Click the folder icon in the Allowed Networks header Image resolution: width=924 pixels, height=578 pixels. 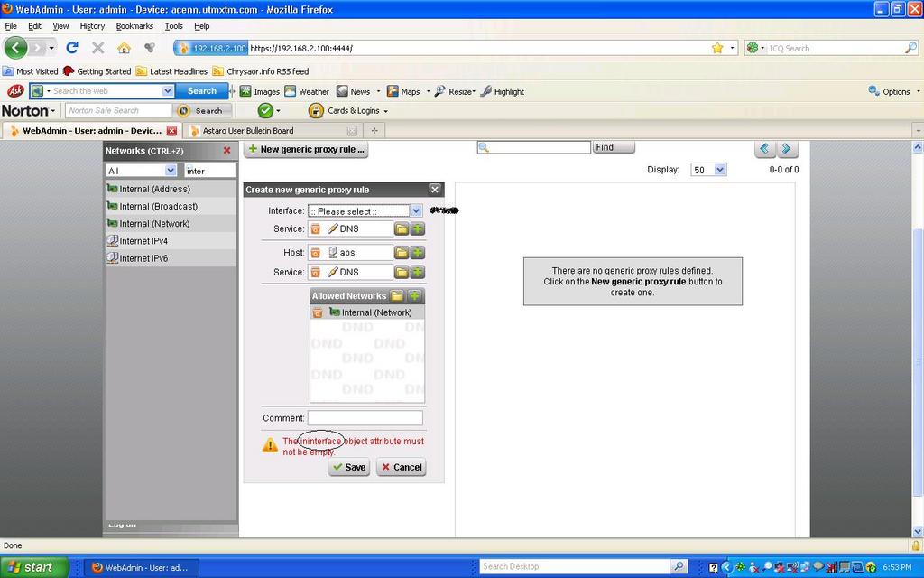tap(397, 296)
